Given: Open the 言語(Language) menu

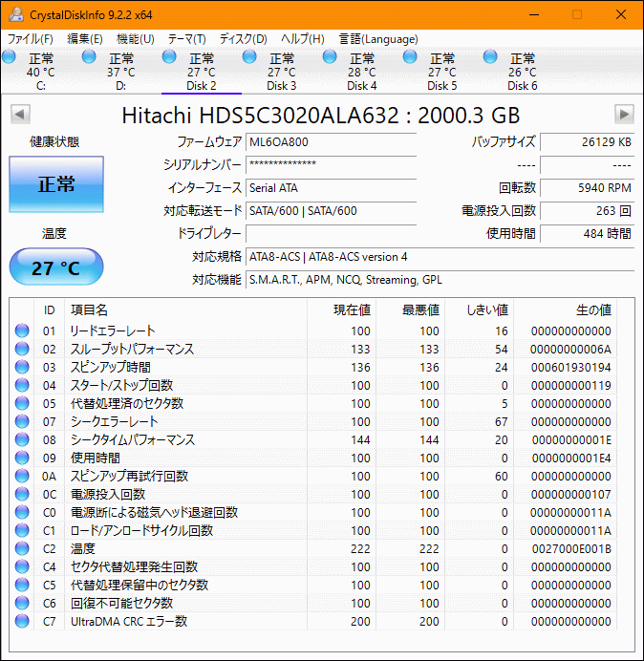Looking at the screenshot, I should 377,39.
